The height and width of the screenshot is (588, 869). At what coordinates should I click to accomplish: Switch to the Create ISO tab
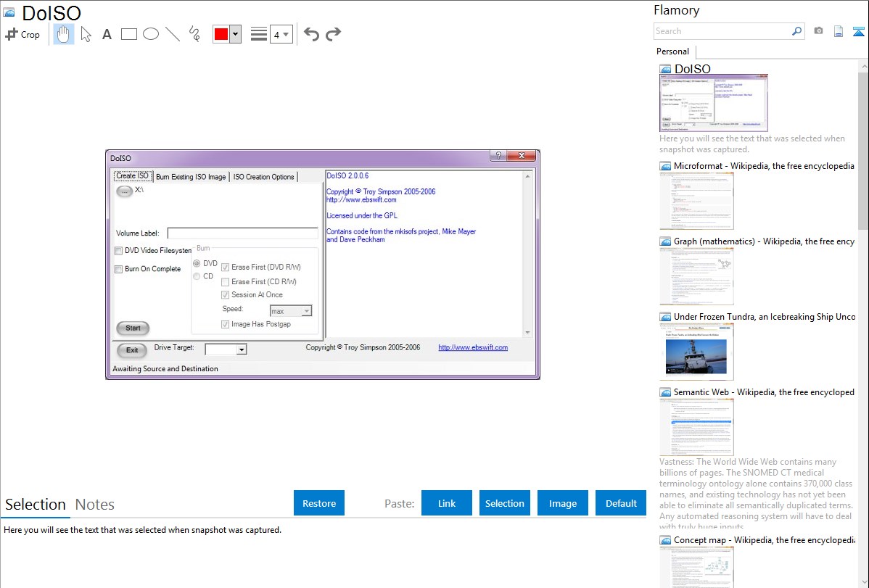tap(133, 175)
